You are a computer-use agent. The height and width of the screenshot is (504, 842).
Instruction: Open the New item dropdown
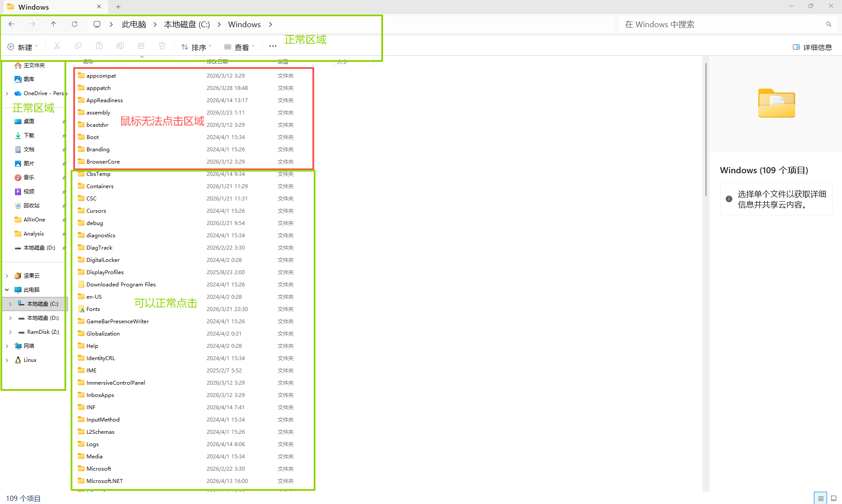23,47
